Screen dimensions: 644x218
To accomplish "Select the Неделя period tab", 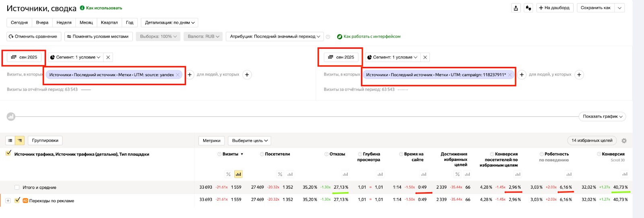I will 64,23.
